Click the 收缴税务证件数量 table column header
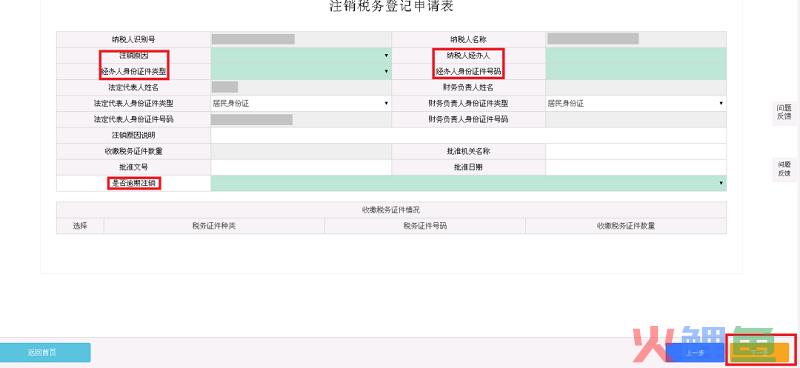Viewport: 800px width, 368px height. pyautogui.click(x=626, y=226)
